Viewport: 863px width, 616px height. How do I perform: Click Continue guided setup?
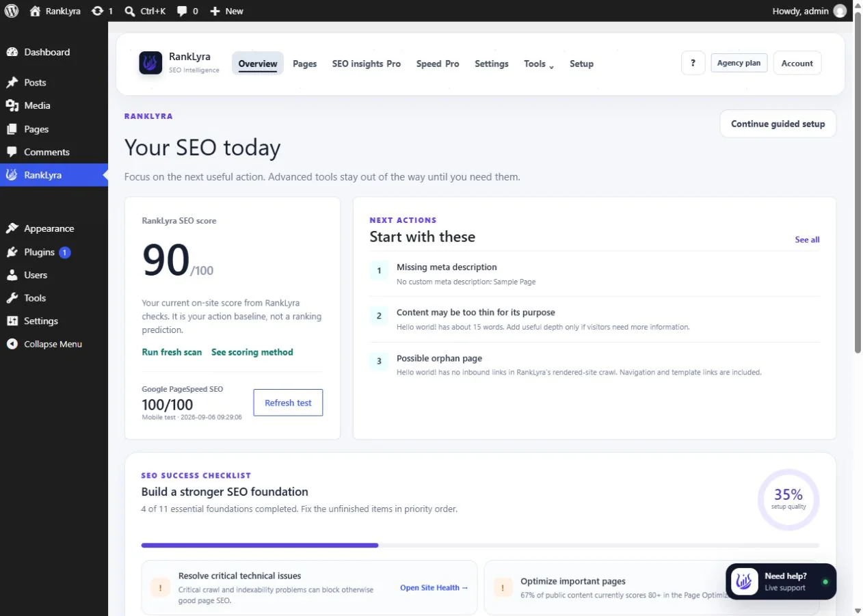[x=778, y=124]
